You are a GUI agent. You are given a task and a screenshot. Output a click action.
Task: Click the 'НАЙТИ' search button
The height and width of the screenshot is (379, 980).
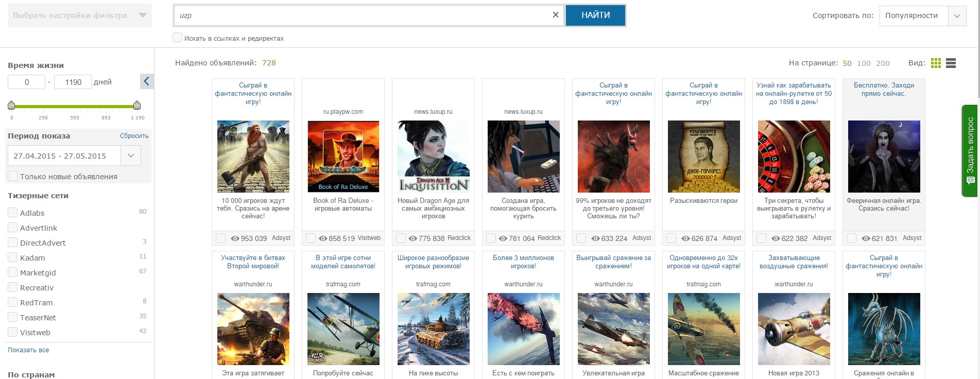click(595, 15)
